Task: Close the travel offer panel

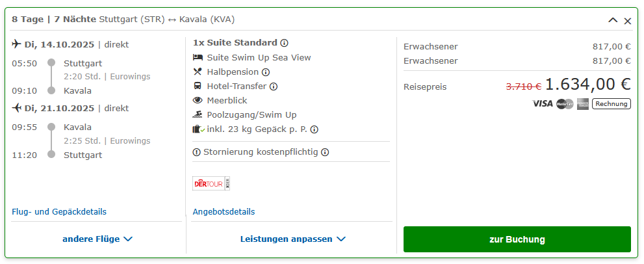Action: (628, 21)
